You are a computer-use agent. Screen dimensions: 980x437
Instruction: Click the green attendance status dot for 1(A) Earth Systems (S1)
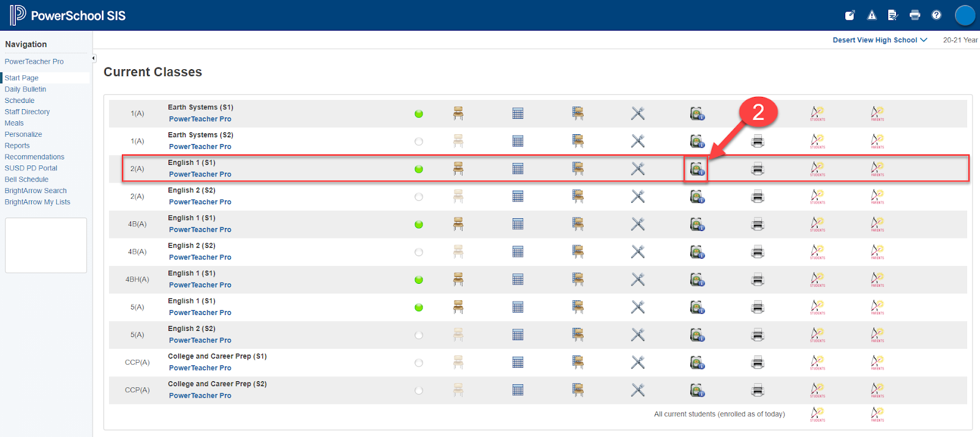419,113
